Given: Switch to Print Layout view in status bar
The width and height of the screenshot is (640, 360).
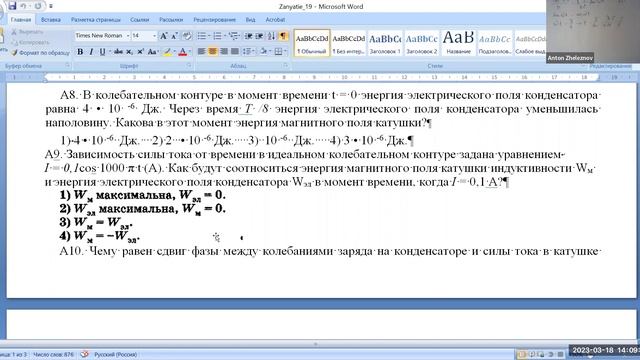Looking at the screenshot, I should pyautogui.click(x=521, y=354).
